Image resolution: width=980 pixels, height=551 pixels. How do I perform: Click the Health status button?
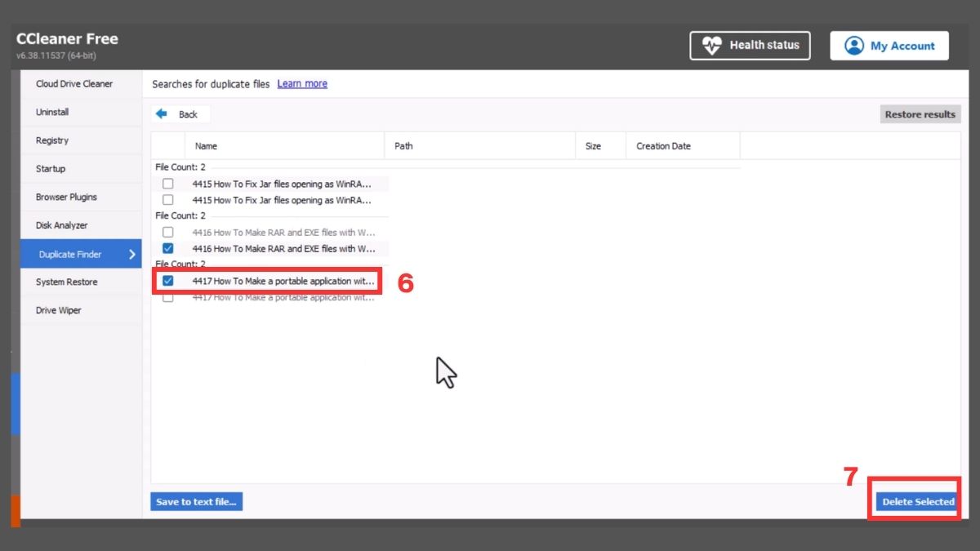pyautogui.click(x=750, y=46)
